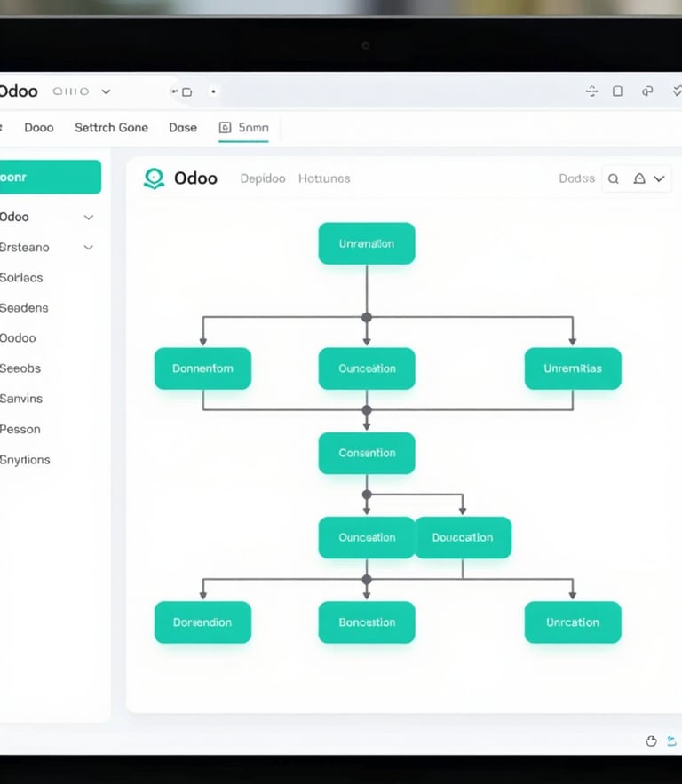The width and height of the screenshot is (682, 784).
Task: Open the Hotuunes menu item
Action: tap(324, 178)
